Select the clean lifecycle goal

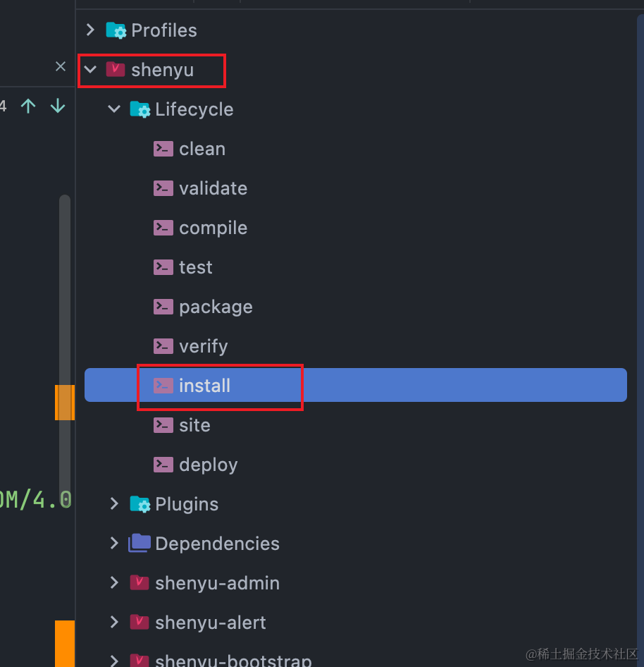[x=202, y=149]
